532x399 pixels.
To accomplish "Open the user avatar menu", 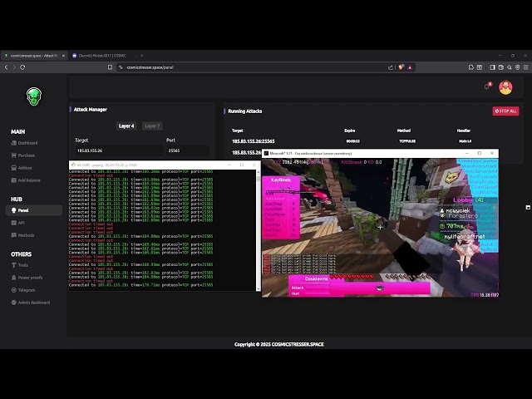I will coord(505,87).
